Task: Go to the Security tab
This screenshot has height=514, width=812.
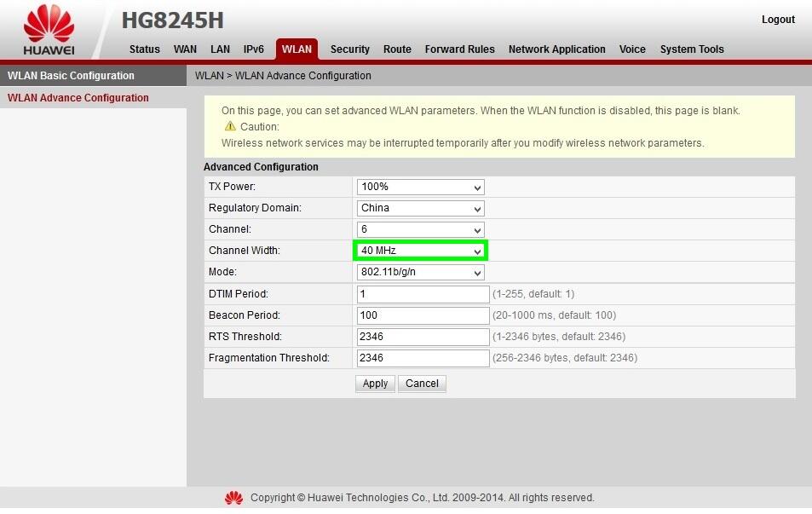Action: click(x=349, y=49)
